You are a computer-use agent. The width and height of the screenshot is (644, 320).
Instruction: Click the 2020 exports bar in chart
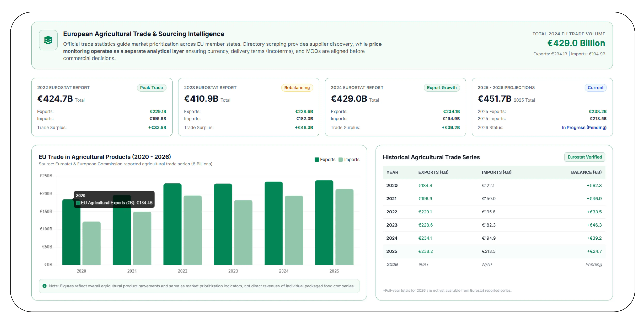click(71, 232)
